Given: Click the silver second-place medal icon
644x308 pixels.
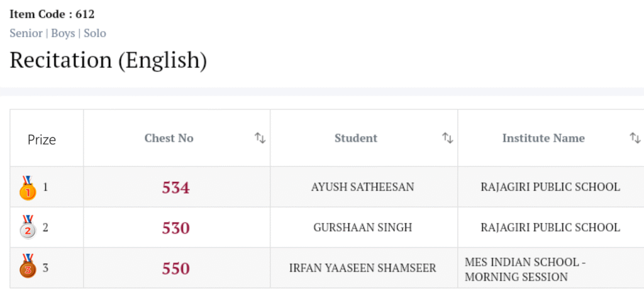Looking at the screenshot, I should click(28, 227).
